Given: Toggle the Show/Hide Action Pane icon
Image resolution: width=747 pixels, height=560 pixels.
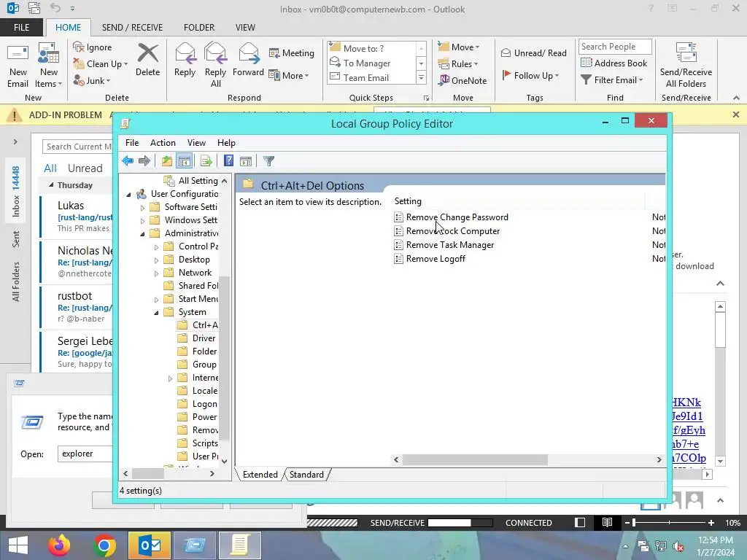Looking at the screenshot, I should tap(246, 161).
